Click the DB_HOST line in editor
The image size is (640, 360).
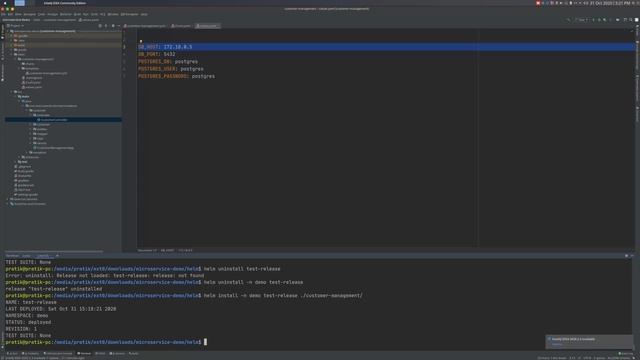pos(386,47)
